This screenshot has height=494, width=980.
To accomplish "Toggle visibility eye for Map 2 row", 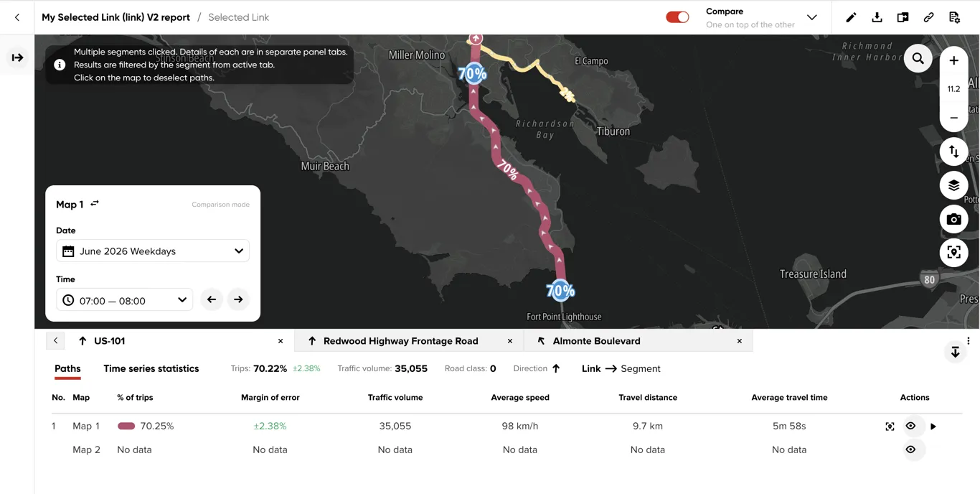I will point(910,449).
